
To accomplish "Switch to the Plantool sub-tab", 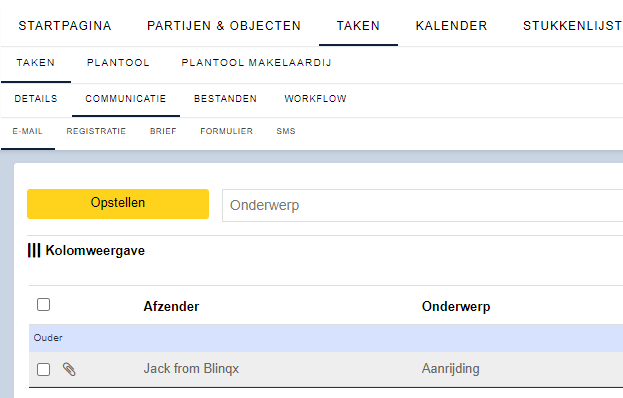I will (118, 63).
